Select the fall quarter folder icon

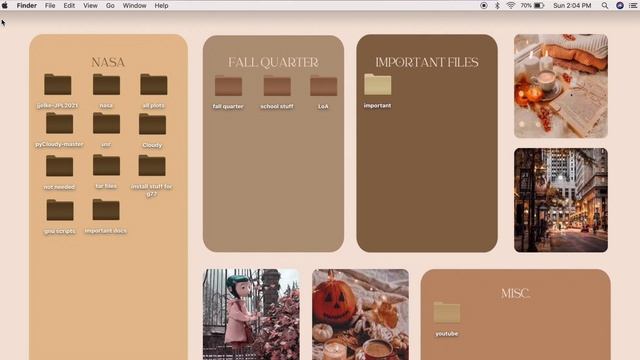[x=228, y=86]
